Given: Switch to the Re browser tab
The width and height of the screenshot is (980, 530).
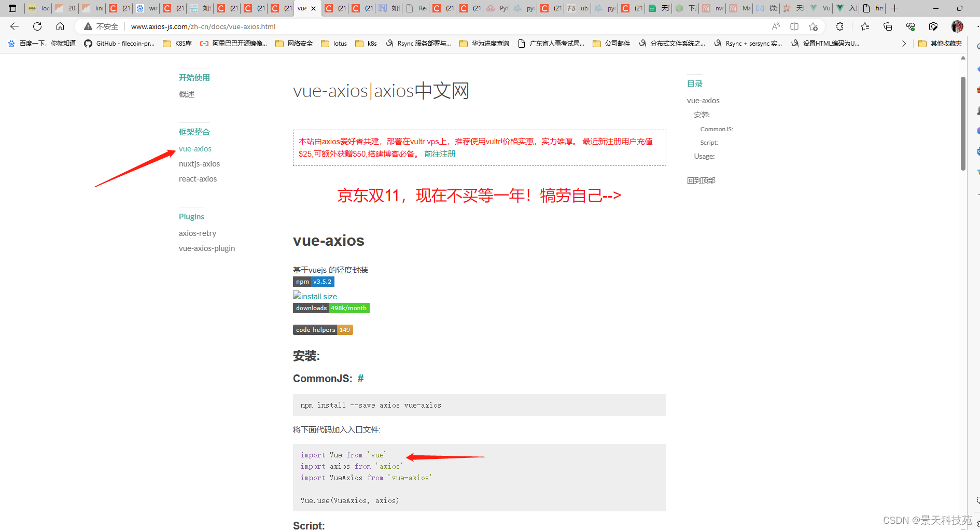Looking at the screenshot, I should click(416, 8).
